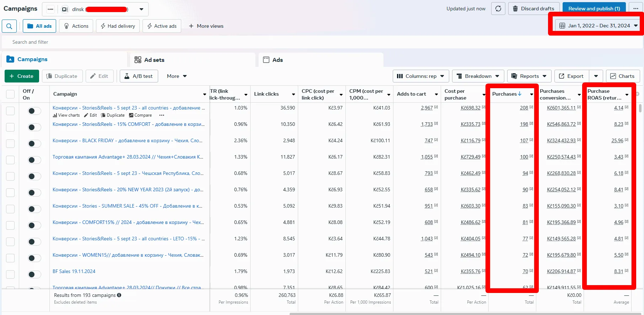Click the Discard drafts trash button
This screenshot has width=644, height=315.
[x=534, y=9]
